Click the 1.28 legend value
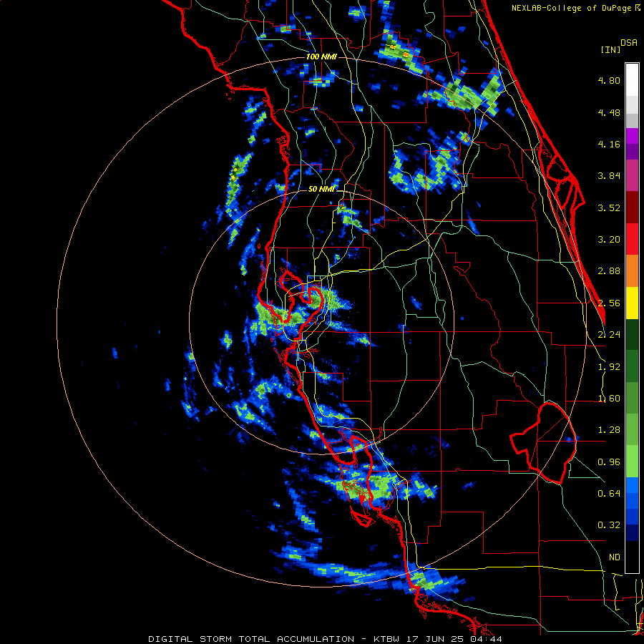Screen dimensions: 644x644 [x=609, y=430]
